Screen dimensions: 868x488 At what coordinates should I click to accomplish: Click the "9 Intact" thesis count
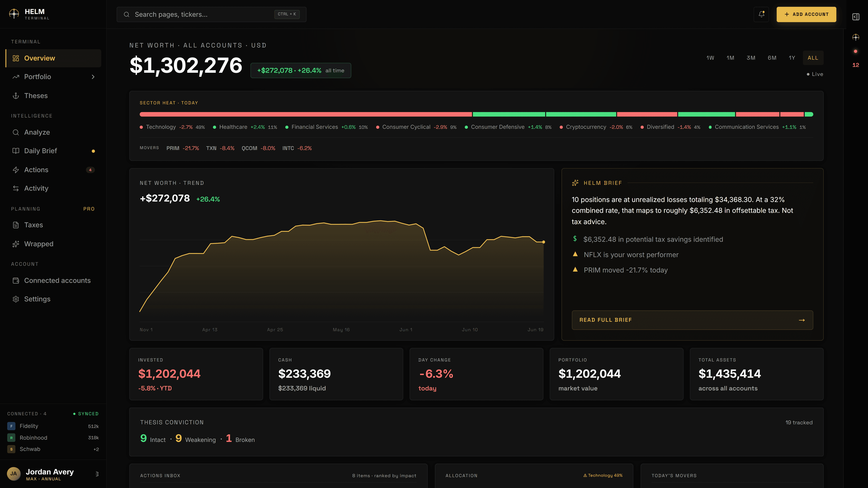(x=153, y=439)
